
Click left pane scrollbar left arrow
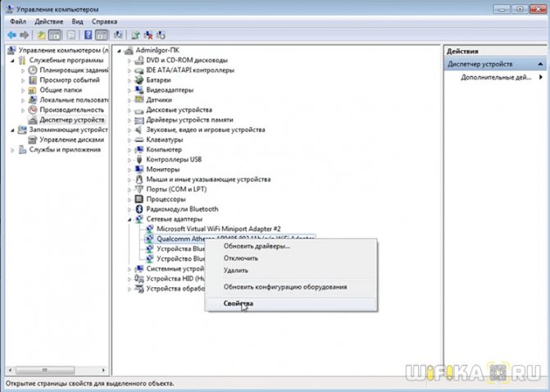point(10,370)
